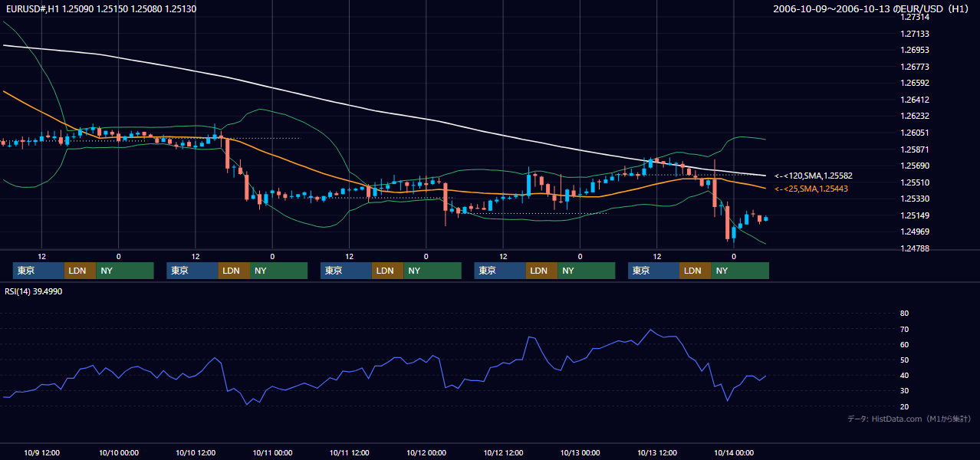Click the 10/9 12:00 time label

tap(42, 452)
